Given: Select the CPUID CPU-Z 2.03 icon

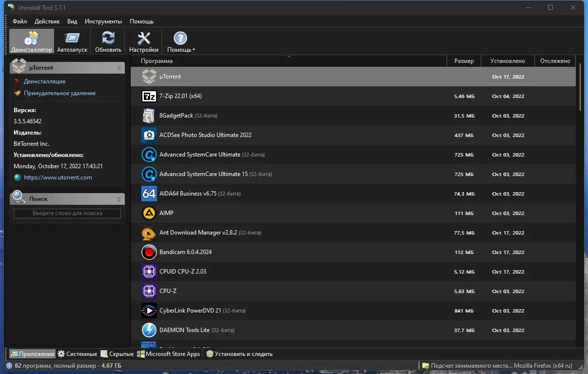Looking at the screenshot, I should click(149, 272).
